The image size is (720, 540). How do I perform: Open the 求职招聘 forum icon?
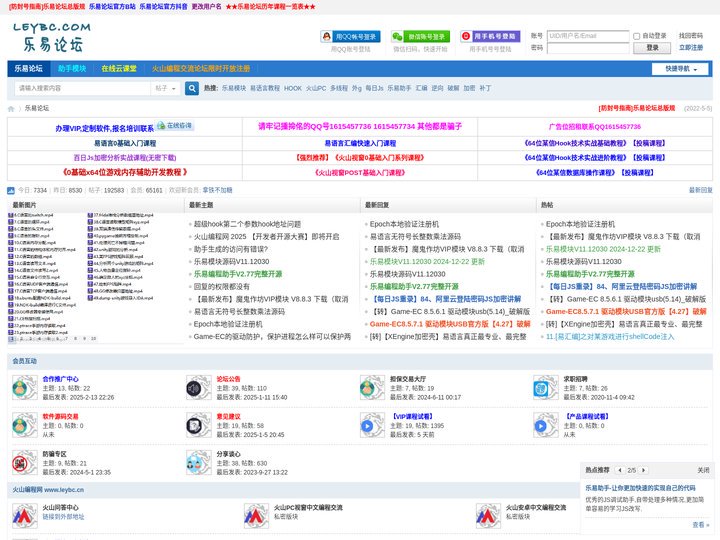pos(546,388)
